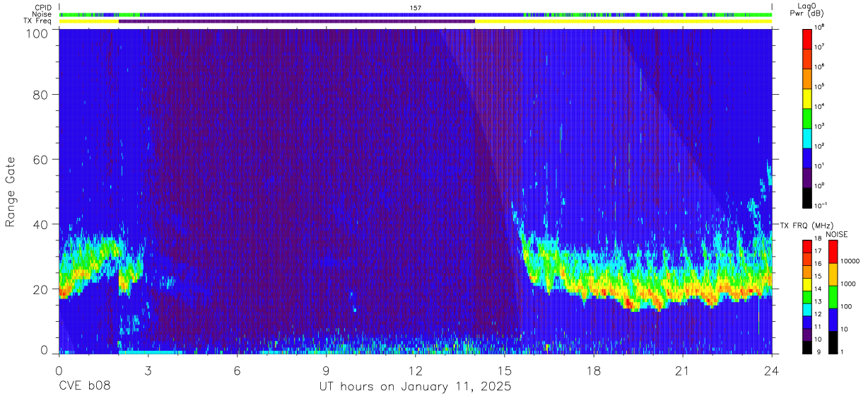Click the NOISE colorbar label "1"

click(x=842, y=351)
